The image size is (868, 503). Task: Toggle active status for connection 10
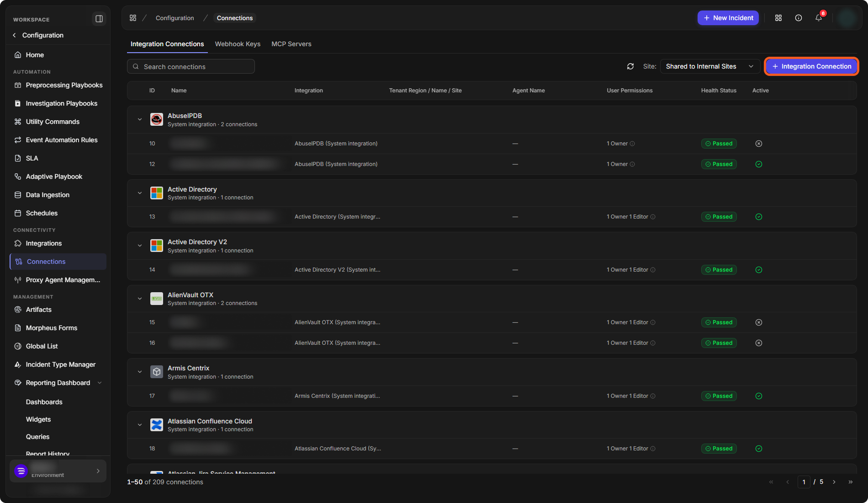pos(759,144)
